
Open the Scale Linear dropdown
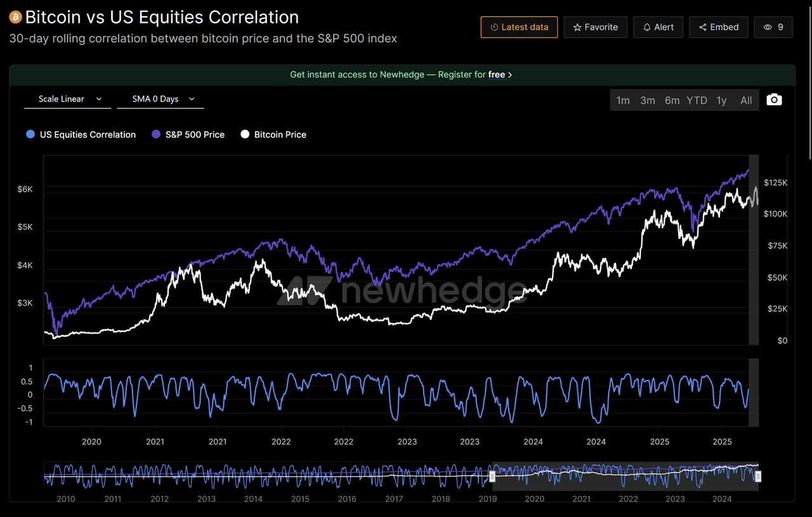(x=68, y=99)
